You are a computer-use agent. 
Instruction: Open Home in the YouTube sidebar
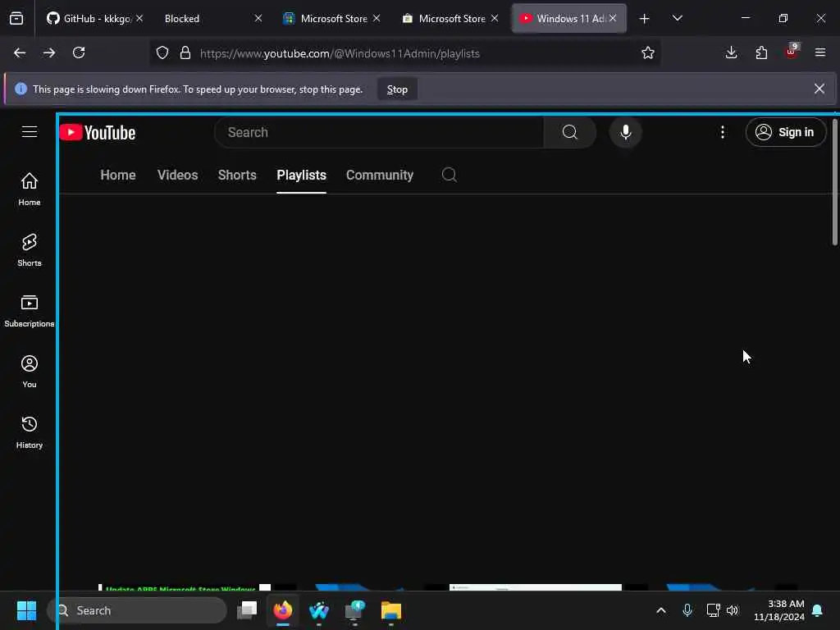tap(30, 189)
